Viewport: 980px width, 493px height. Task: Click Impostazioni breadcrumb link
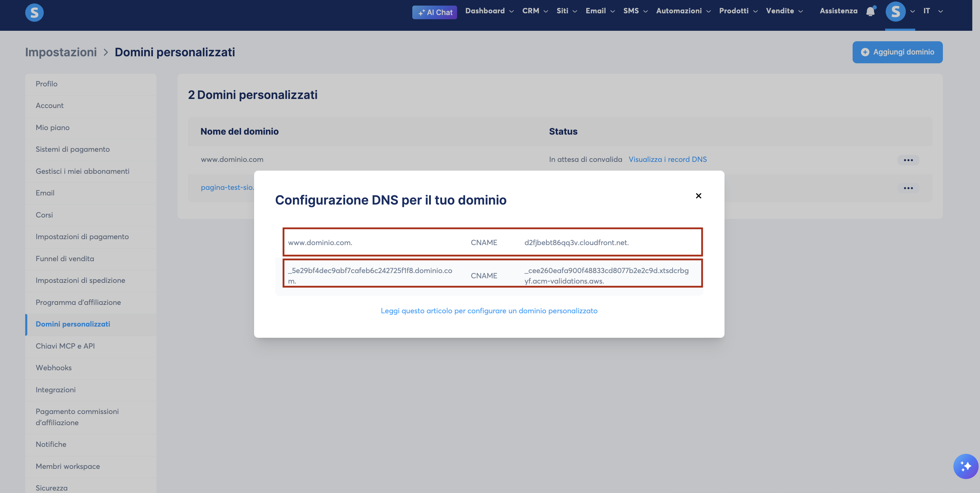tap(61, 52)
